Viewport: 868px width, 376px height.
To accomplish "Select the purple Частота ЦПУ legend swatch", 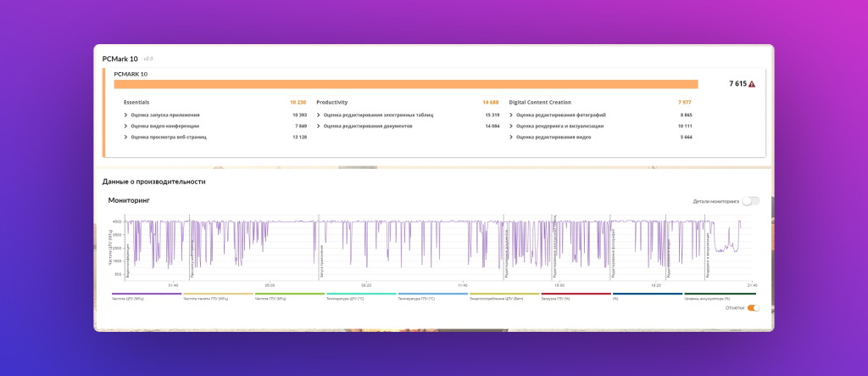I will [146, 295].
